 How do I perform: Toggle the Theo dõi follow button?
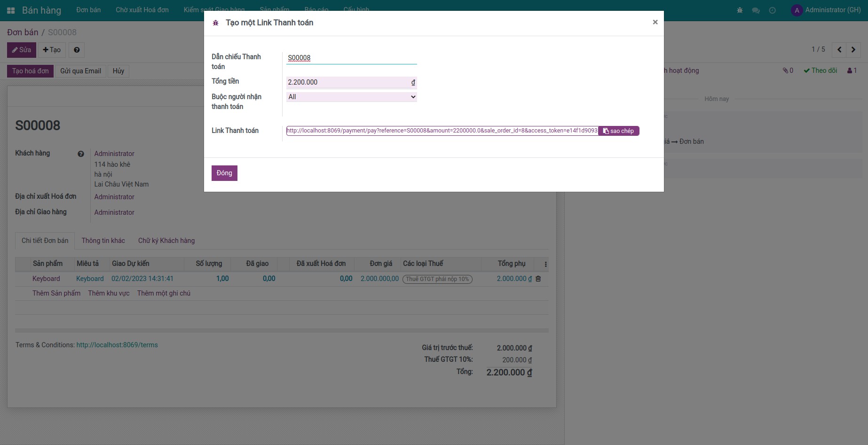(x=821, y=70)
